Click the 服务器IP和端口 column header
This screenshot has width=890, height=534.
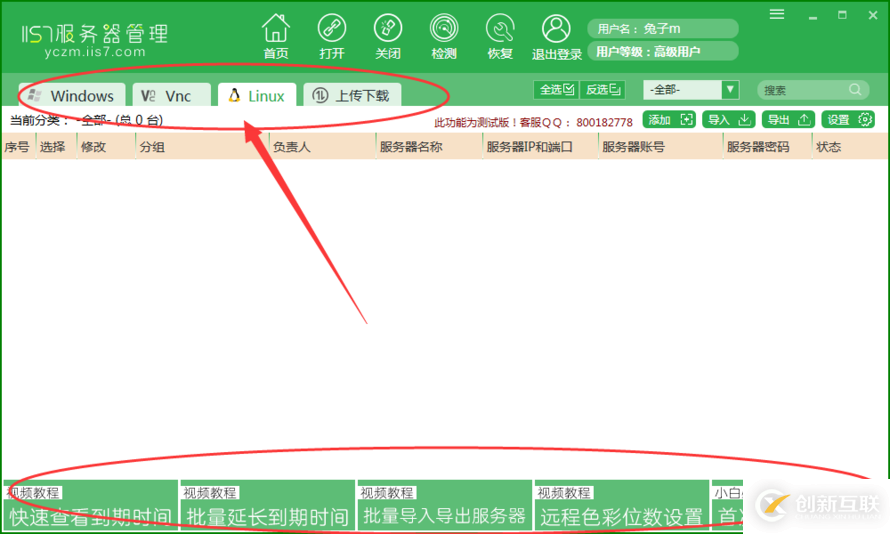click(x=529, y=147)
